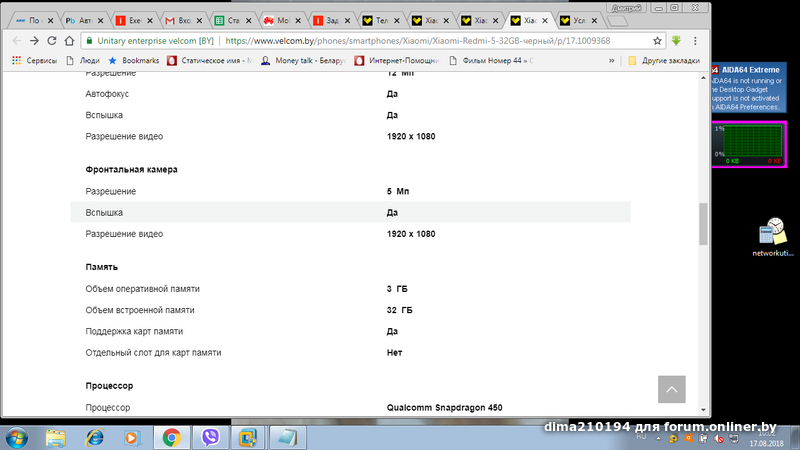
Task: Open the Bookmarks bookmark folder
Action: pyautogui.click(x=134, y=61)
